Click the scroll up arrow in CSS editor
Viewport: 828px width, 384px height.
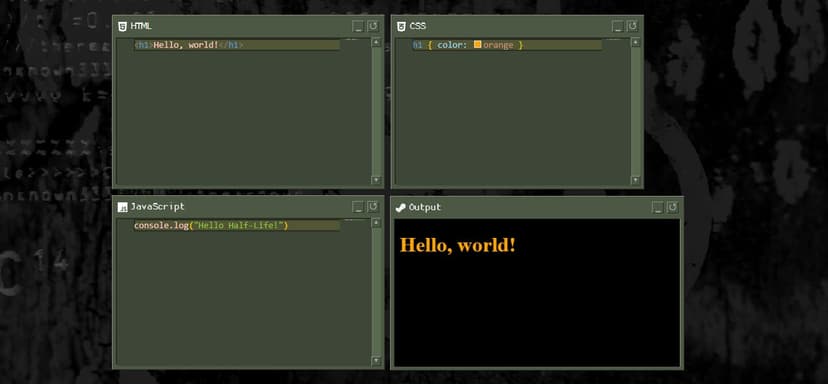[x=636, y=43]
